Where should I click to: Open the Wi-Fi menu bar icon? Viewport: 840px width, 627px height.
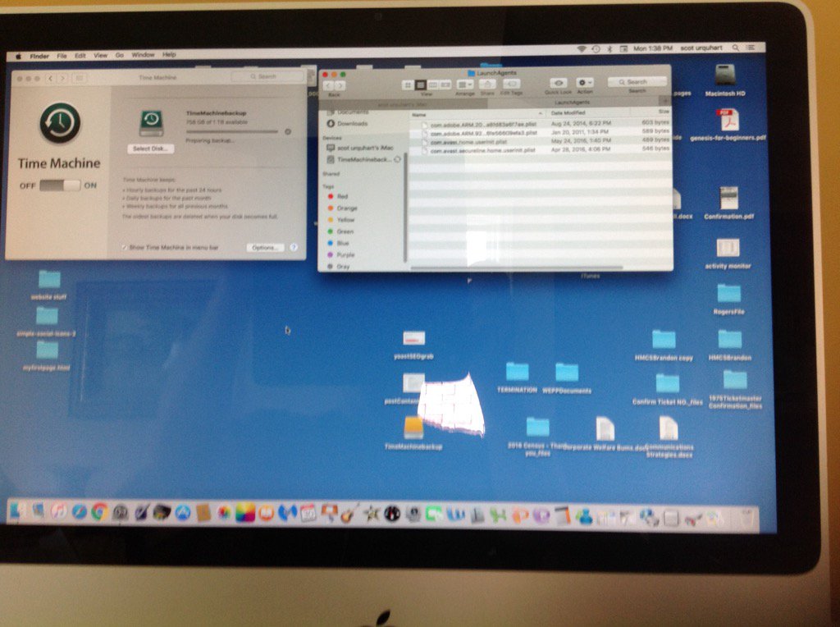click(582, 48)
